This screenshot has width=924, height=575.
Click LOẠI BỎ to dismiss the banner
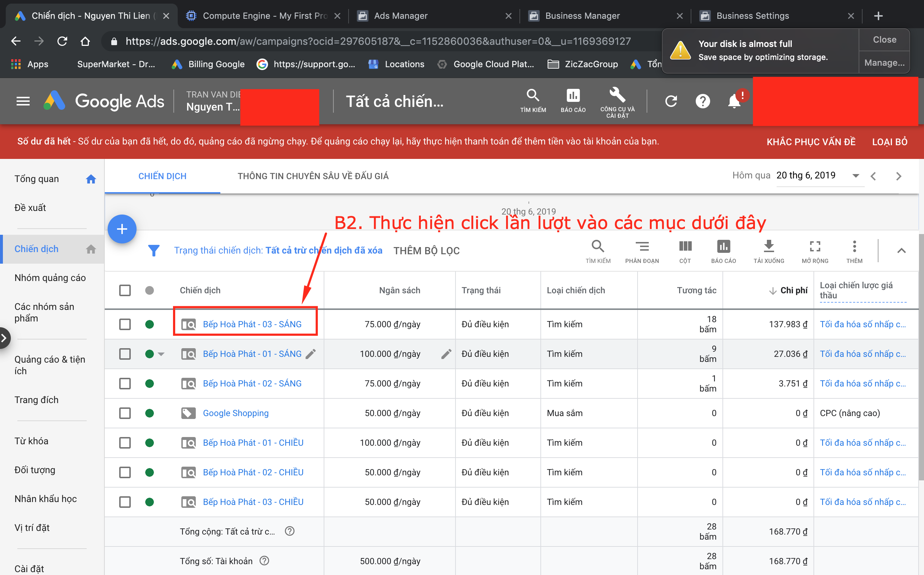(889, 142)
